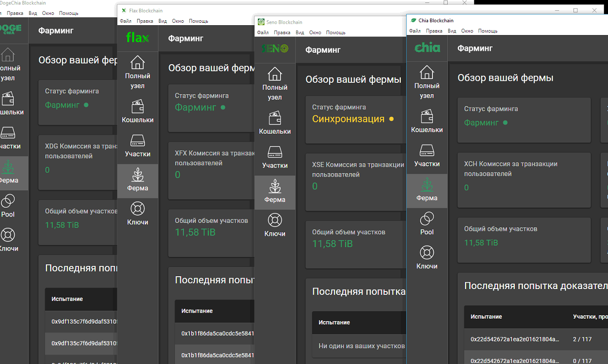Open Wallets (Кошельки) in Flax window
Viewport: 608px width, 364px height.
coord(138,112)
